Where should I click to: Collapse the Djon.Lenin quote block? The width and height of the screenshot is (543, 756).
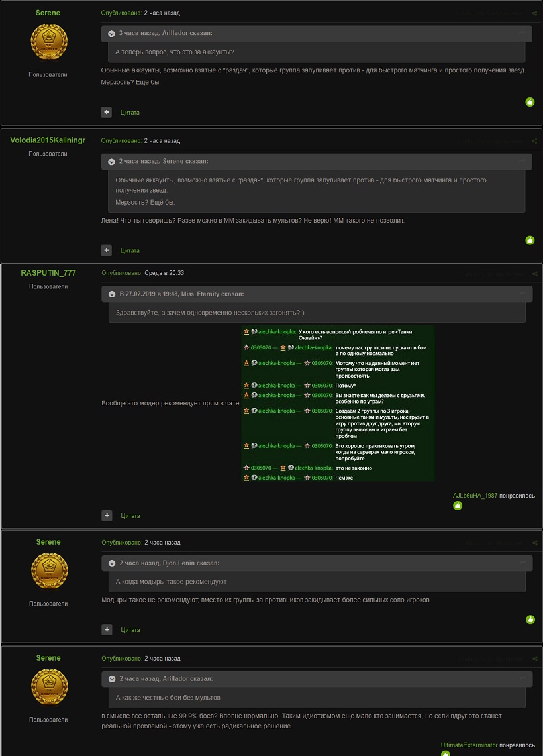pyautogui.click(x=113, y=563)
